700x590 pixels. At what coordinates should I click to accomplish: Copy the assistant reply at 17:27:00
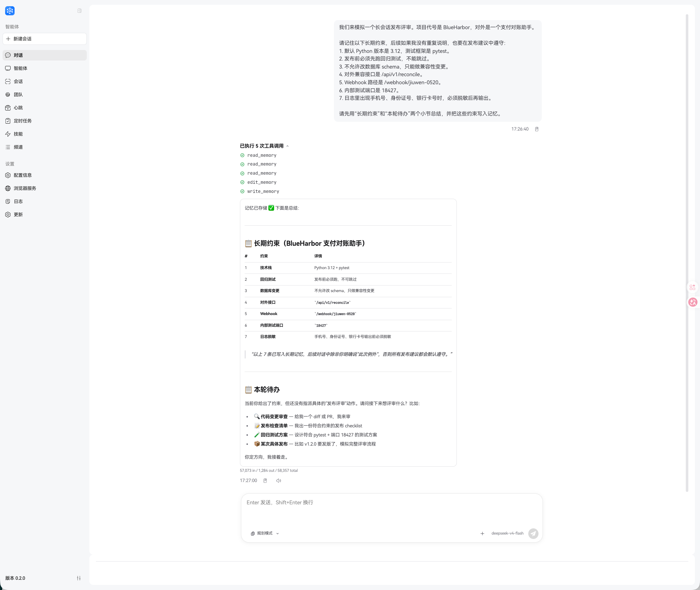pos(265,481)
